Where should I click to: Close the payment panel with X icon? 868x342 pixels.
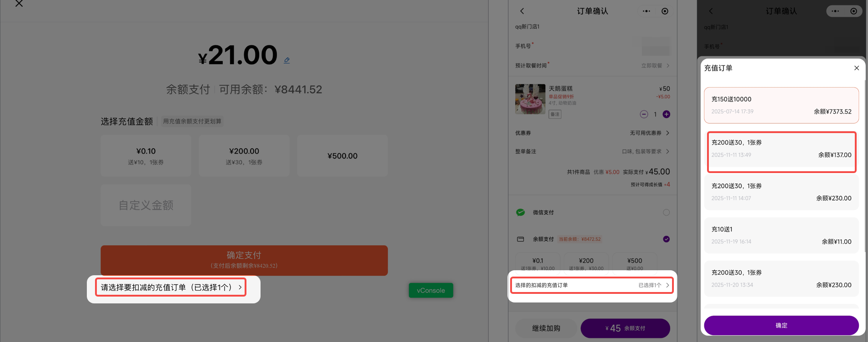coord(19,4)
